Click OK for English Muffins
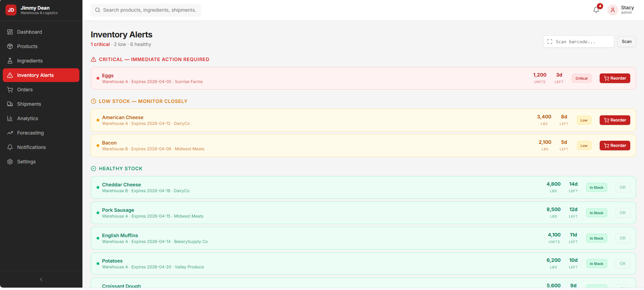The height and width of the screenshot is (290, 644). coord(623,238)
